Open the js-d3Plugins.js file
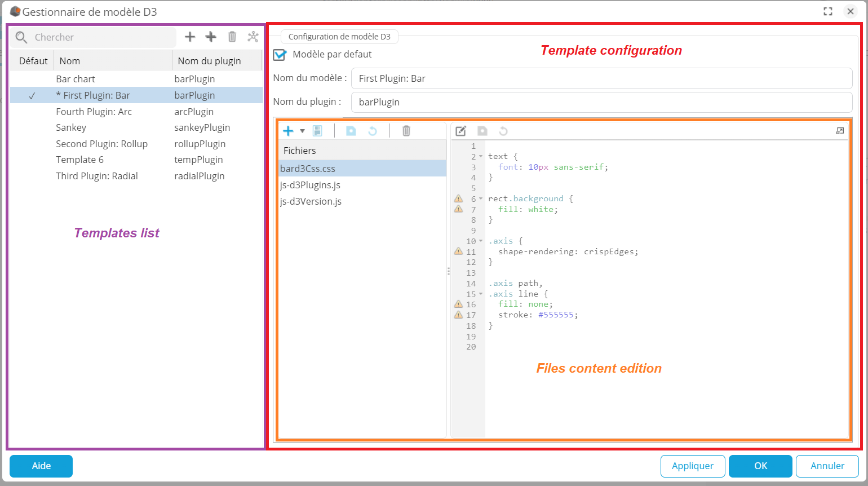Viewport: 868px width, 486px height. click(362, 185)
